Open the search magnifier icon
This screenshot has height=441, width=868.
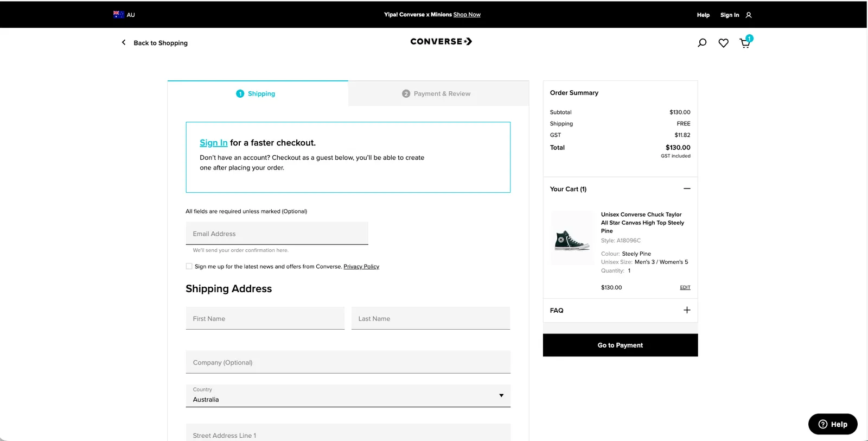click(x=702, y=43)
